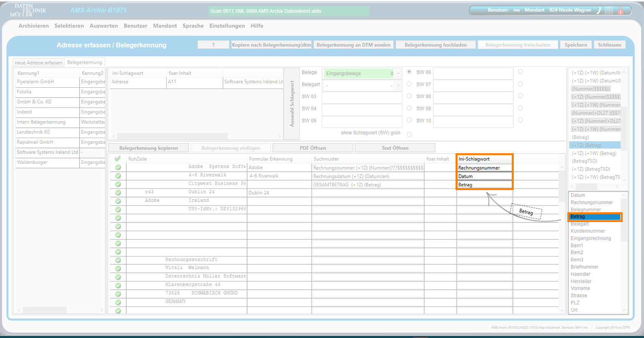This screenshot has width=644, height=338.
Task: Click the phone handset icon in the user bar
Action: click(599, 11)
